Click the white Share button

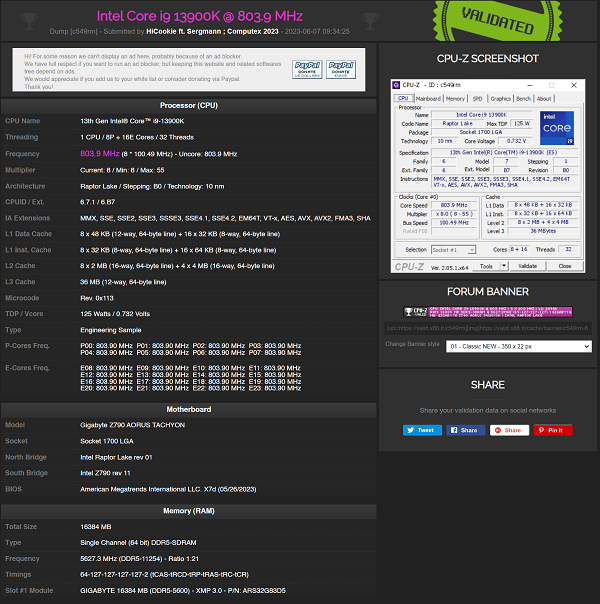(x=508, y=430)
